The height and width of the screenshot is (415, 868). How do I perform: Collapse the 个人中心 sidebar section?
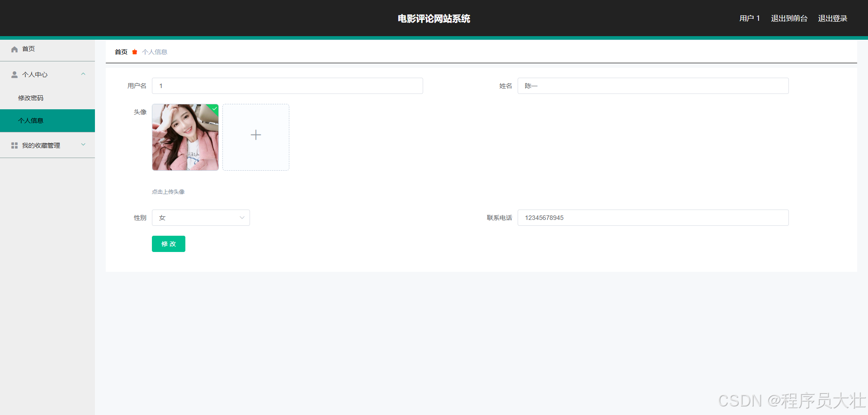[83, 74]
